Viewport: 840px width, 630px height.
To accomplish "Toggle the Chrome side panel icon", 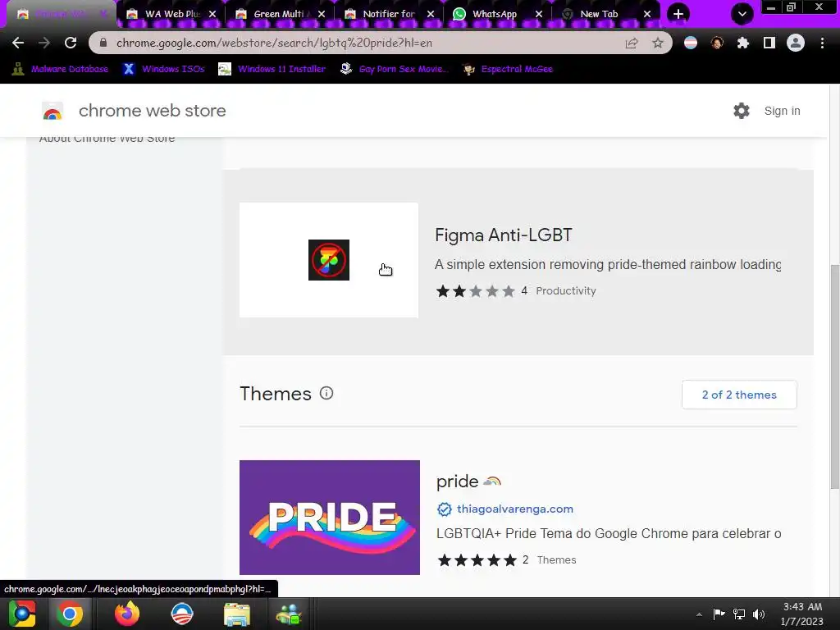I will [x=769, y=43].
